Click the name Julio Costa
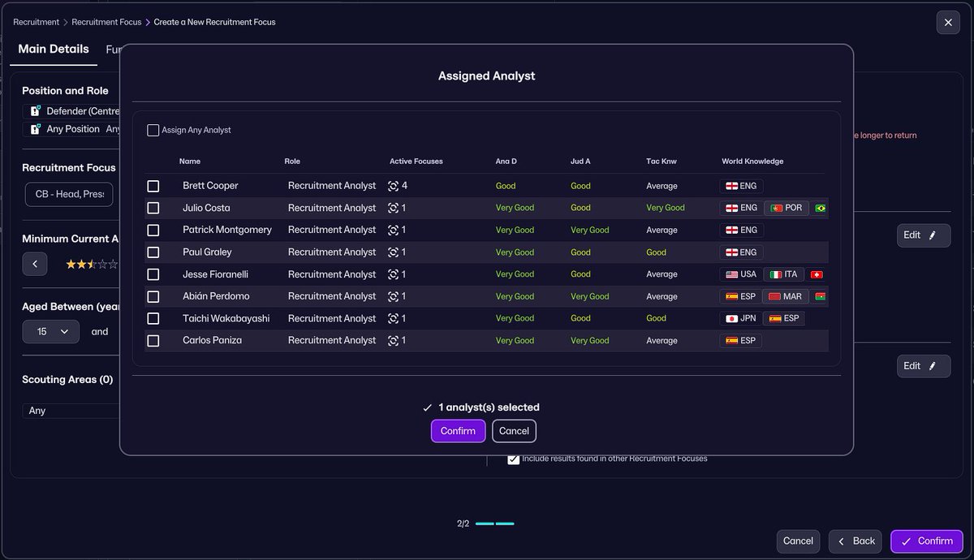The image size is (974, 560). point(206,208)
